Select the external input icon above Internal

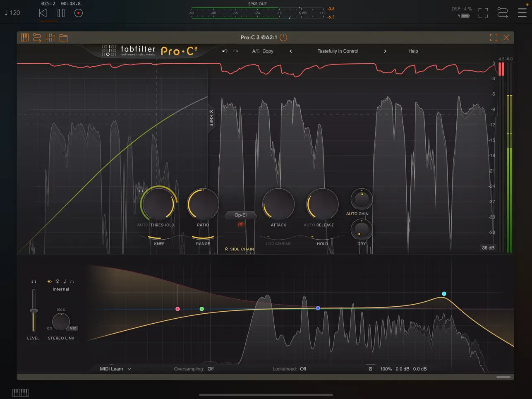(50, 281)
